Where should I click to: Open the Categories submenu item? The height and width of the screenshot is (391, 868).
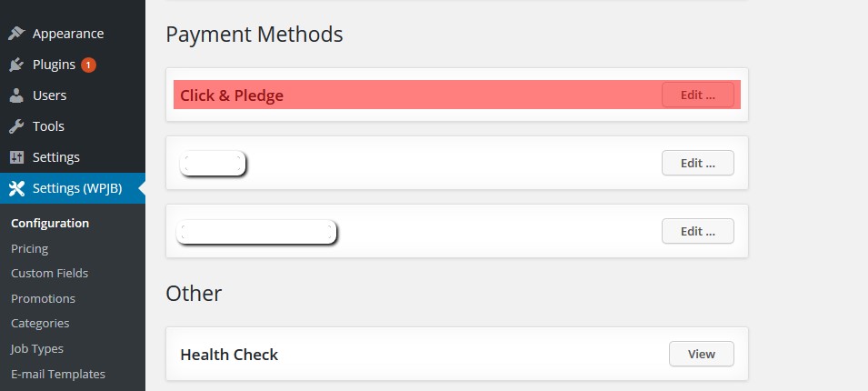coord(40,324)
